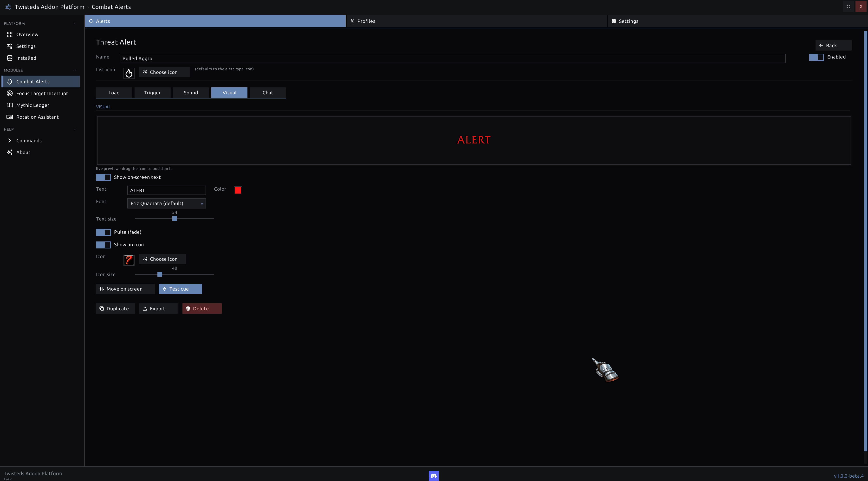This screenshot has width=868, height=481.
Task: Open the red text Color swatch
Action: [238, 190]
